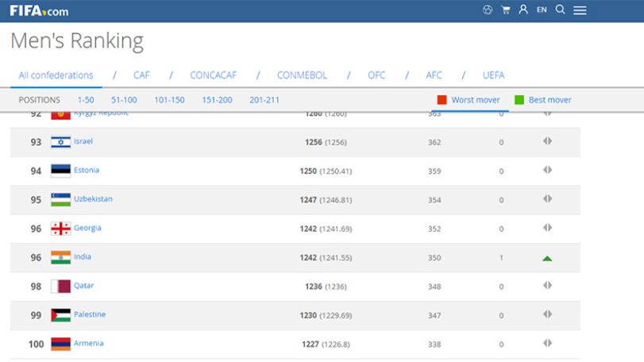Image resolution: width=644 pixels, height=362 pixels.
Task: Click the no-movement arrows in Uzbekistan row
Action: point(547,198)
